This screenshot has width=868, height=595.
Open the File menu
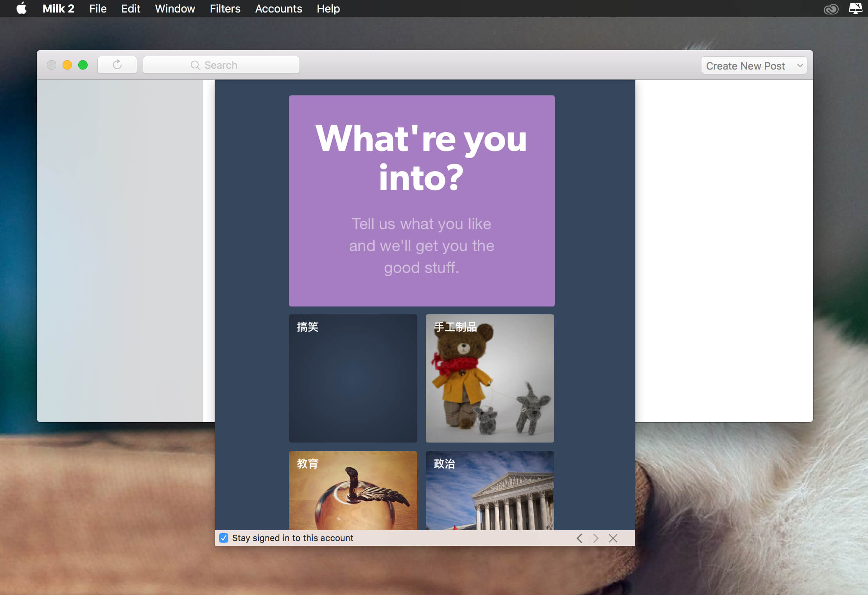click(x=98, y=9)
